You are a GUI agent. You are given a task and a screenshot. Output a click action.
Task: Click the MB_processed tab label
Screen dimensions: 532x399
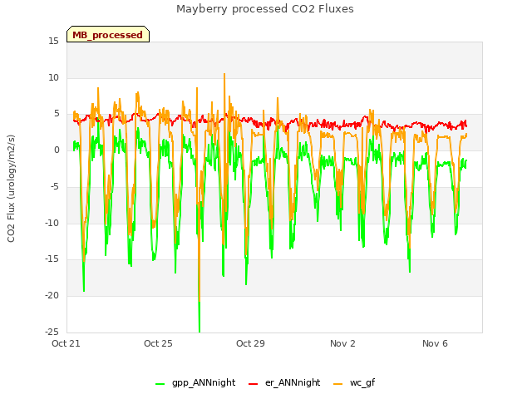[107, 35]
